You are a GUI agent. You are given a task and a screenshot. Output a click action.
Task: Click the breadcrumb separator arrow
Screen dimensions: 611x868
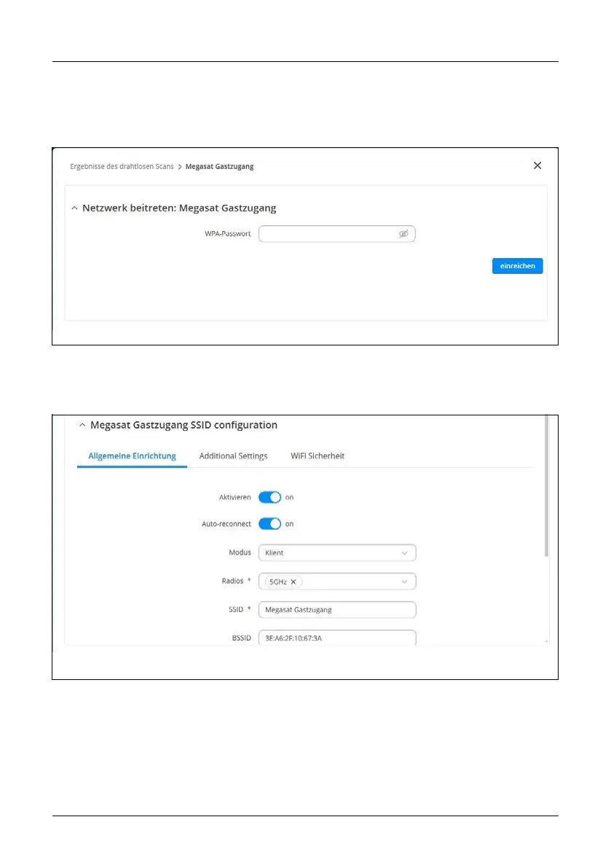[x=180, y=167]
